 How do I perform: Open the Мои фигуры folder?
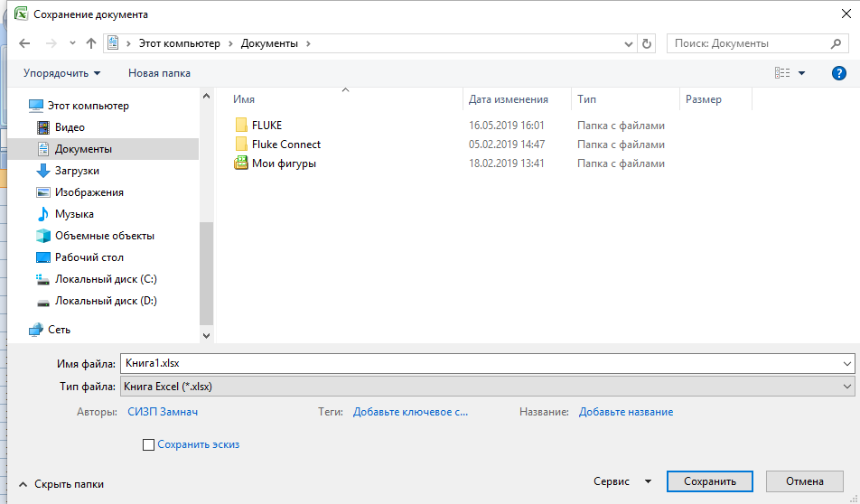pyautogui.click(x=284, y=163)
